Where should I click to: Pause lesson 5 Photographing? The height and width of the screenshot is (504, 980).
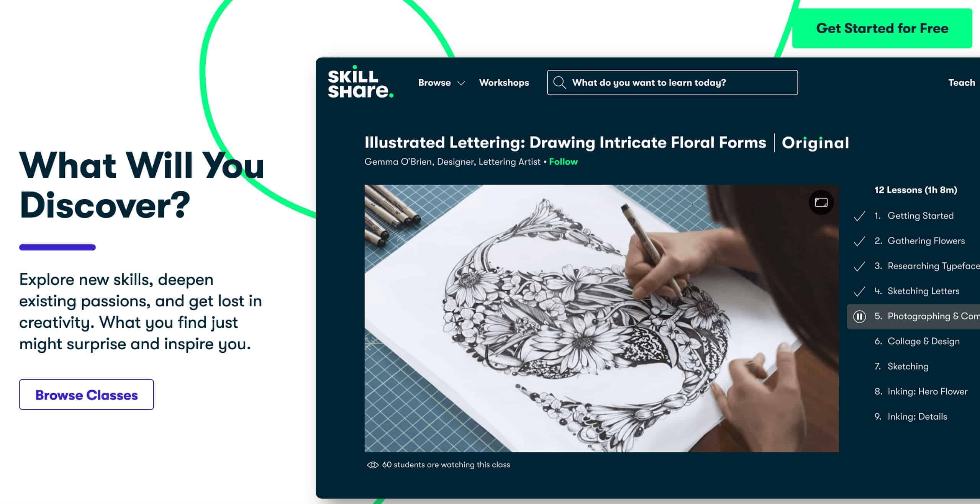click(859, 317)
